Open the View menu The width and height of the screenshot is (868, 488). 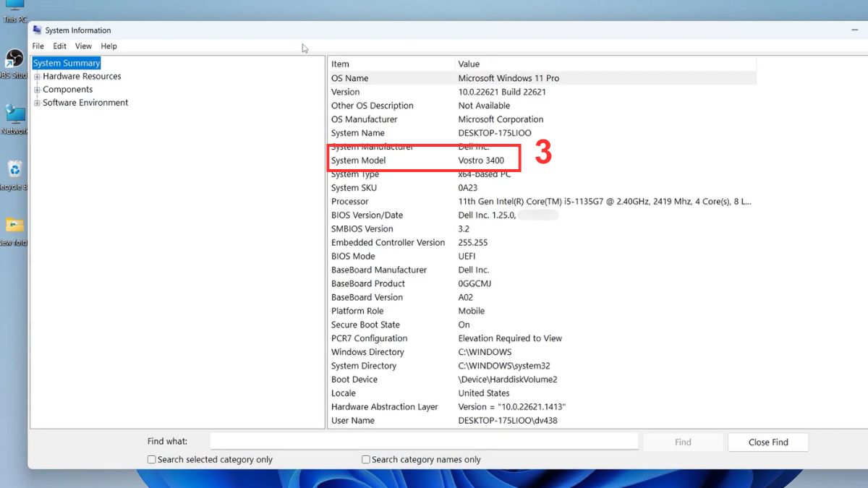coord(83,46)
